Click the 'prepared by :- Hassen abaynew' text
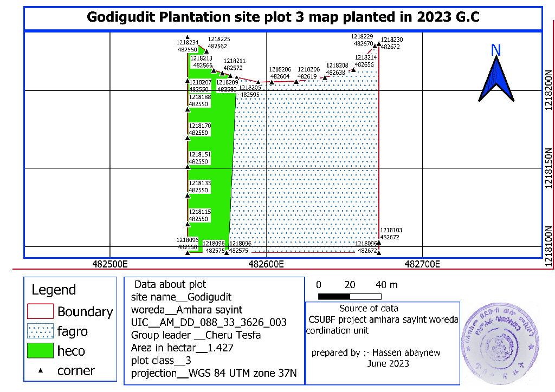The image size is (555, 392). coord(376,353)
